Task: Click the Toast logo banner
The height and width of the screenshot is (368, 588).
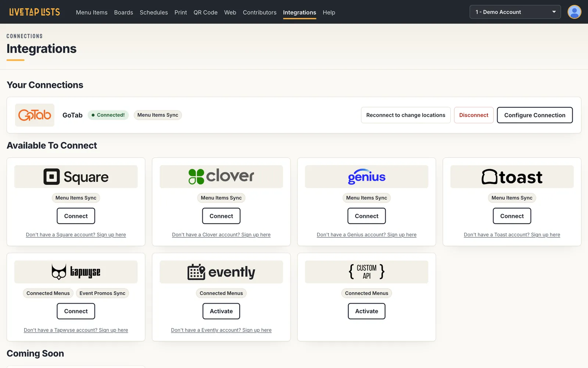Action: pos(512,177)
